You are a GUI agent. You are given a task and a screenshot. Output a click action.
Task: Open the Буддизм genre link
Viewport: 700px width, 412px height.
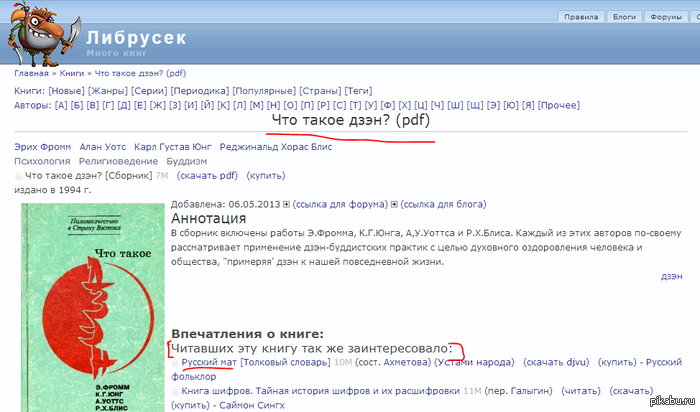coord(186,161)
